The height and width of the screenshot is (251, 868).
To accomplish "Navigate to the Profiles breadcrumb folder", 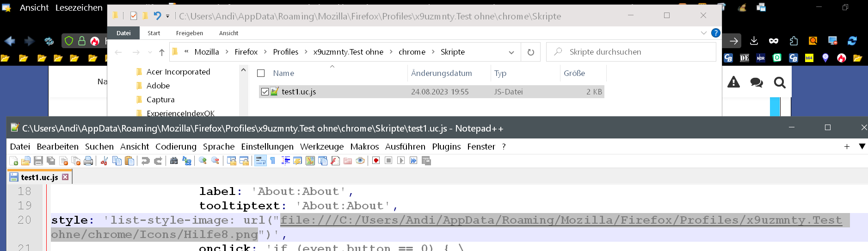I will 285,52.
